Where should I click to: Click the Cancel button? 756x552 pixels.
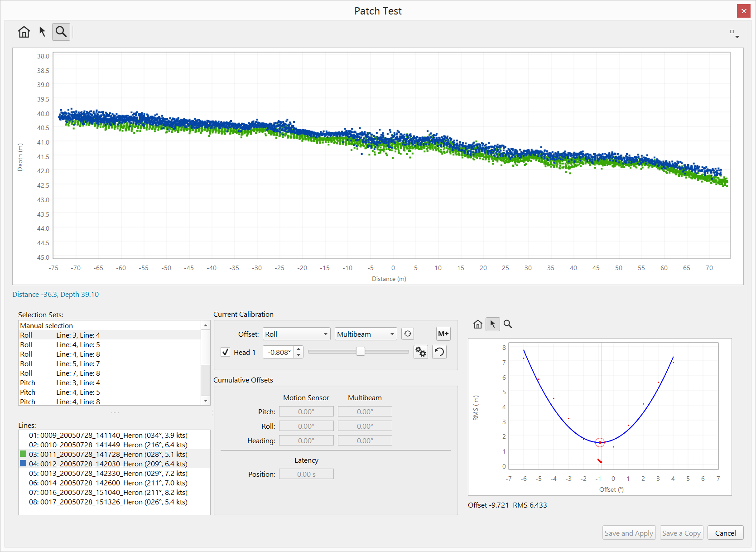point(725,533)
